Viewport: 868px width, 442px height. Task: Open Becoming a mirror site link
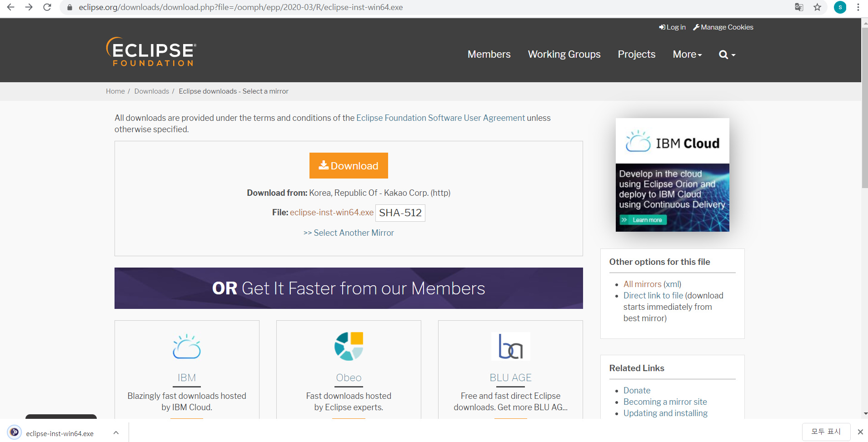point(665,402)
